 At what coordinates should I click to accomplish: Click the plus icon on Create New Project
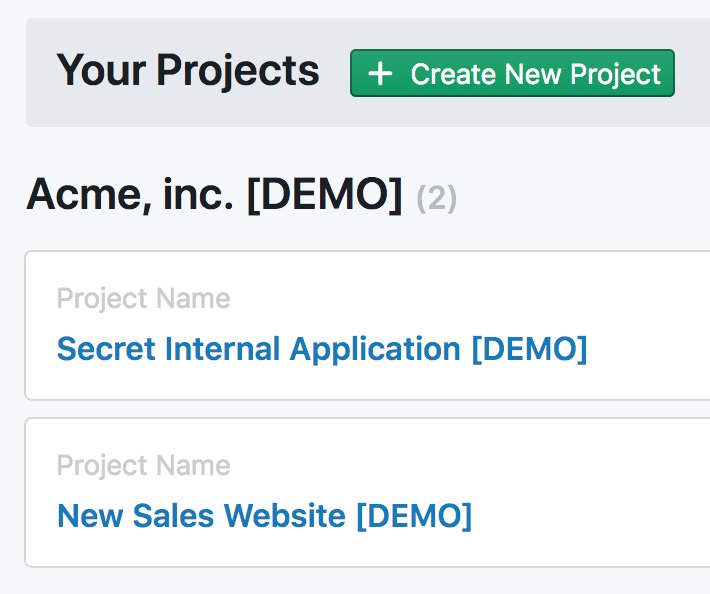(x=380, y=74)
